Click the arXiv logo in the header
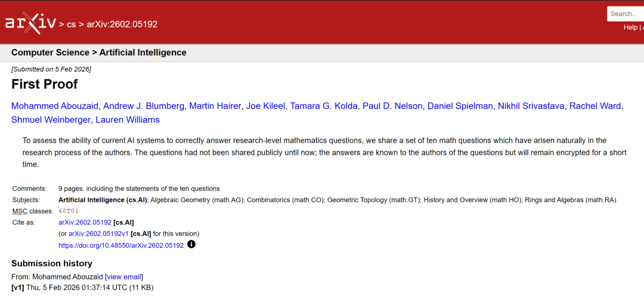 30,23
